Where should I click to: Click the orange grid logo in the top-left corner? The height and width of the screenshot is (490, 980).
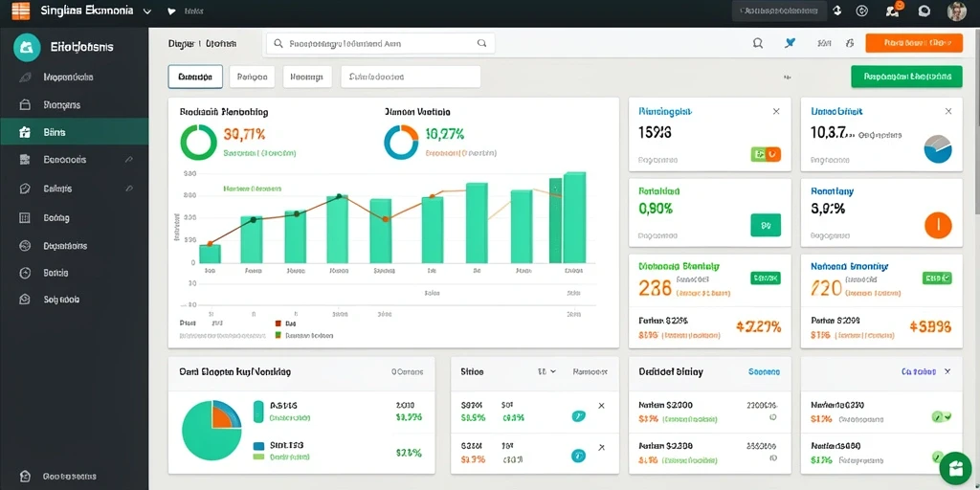click(x=21, y=11)
